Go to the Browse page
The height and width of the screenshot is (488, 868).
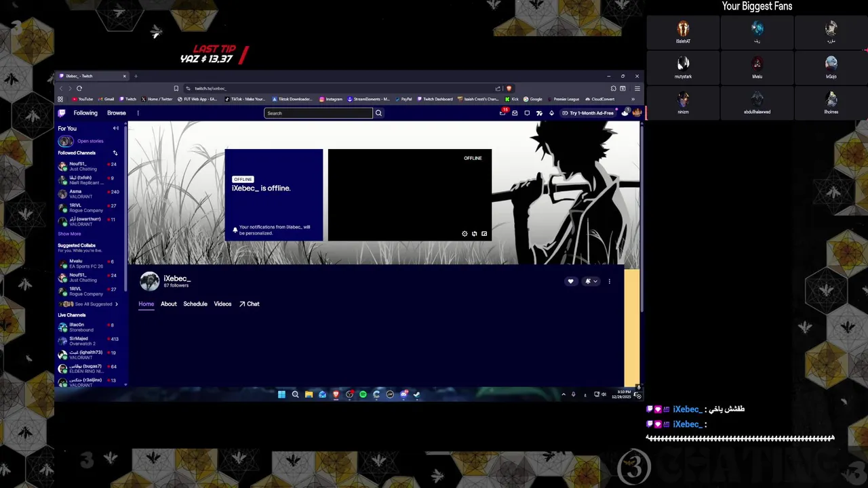pyautogui.click(x=117, y=113)
